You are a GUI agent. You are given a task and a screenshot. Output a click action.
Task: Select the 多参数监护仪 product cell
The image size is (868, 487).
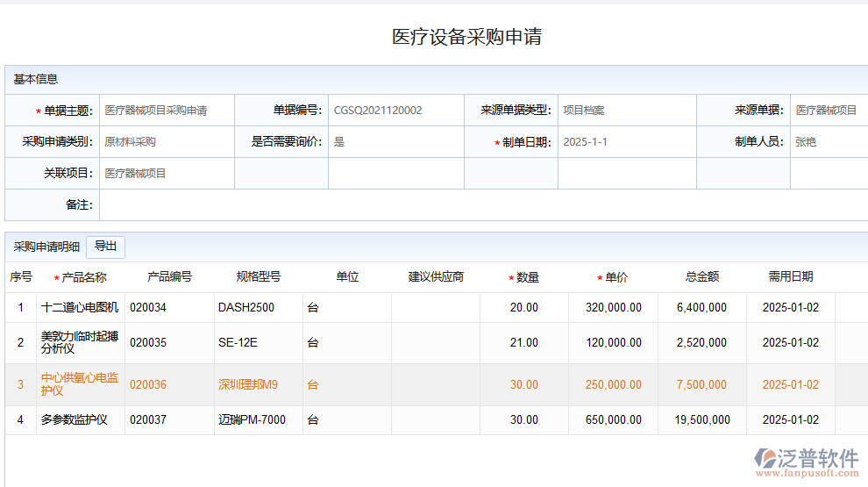click(x=80, y=419)
